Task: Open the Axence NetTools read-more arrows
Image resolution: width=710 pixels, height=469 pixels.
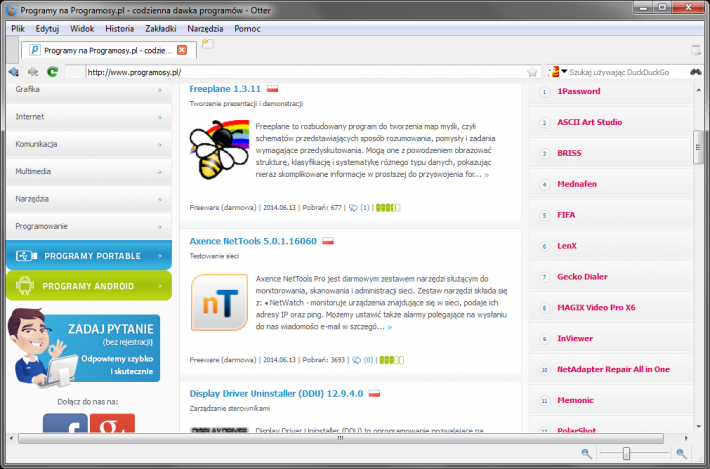Action: coord(389,327)
